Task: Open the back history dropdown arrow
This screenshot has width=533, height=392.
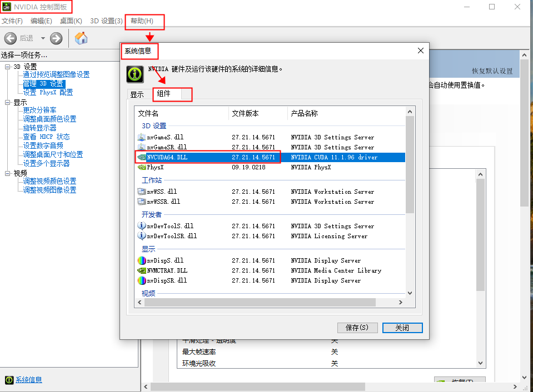Action: 43,38
